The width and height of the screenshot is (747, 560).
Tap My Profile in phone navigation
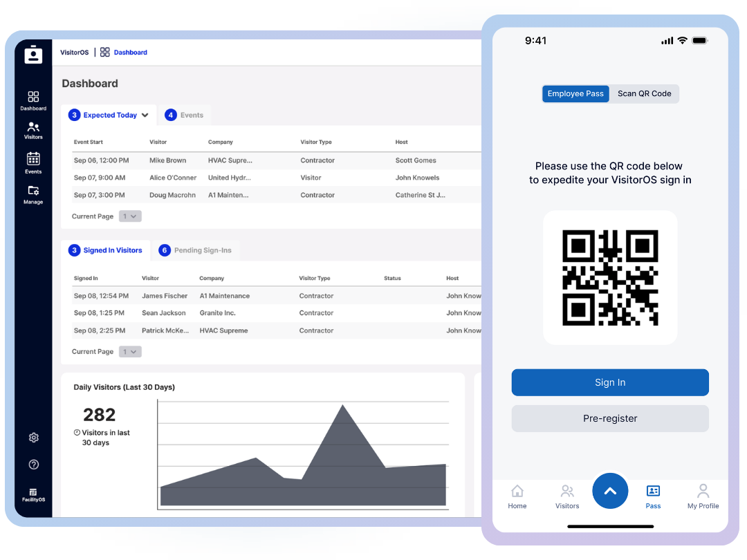coord(703,496)
